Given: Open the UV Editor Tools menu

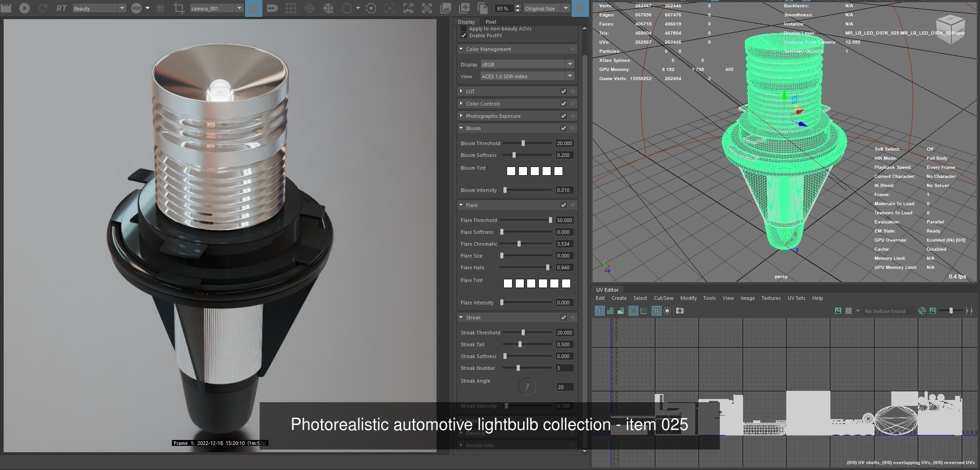Looking at the screenshot, I should pos(709,298).
